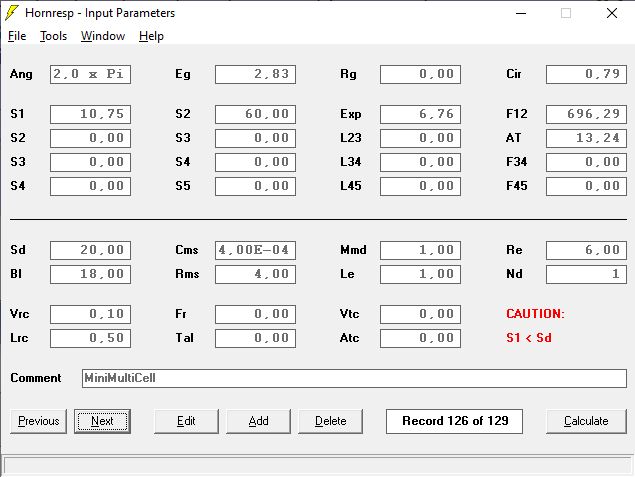Image resolution: width=635 pixels, height=477 pixels.
Task: Run Calculate on the parameters
Action: coord(586,421)
